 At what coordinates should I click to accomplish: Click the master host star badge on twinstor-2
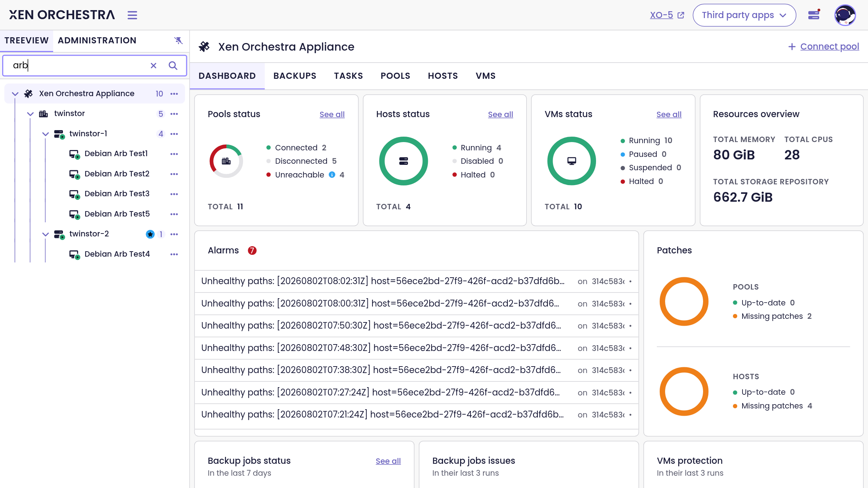[150, 234]
